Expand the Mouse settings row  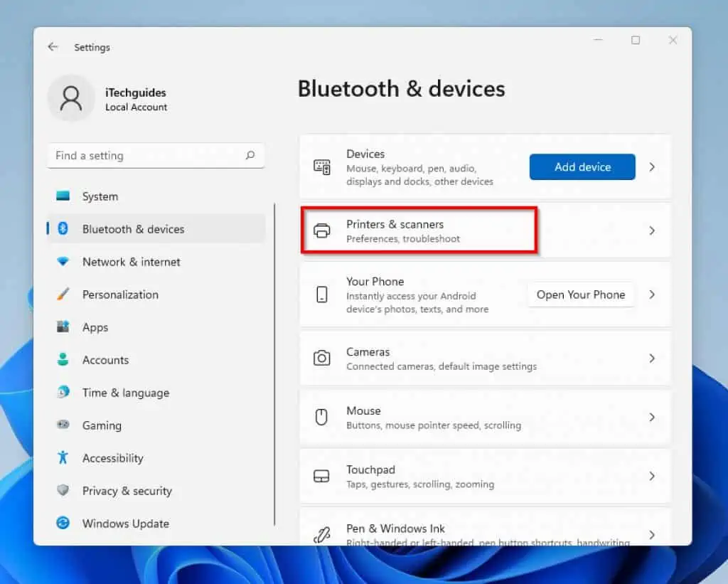[x=651, y=418]
